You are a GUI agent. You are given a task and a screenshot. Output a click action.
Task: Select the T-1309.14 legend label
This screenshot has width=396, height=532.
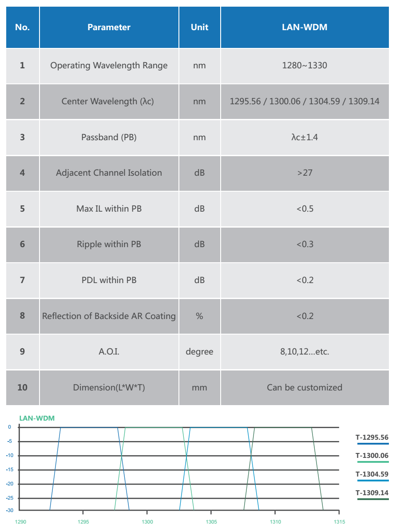pyautogui.click(x=372, y=493)
